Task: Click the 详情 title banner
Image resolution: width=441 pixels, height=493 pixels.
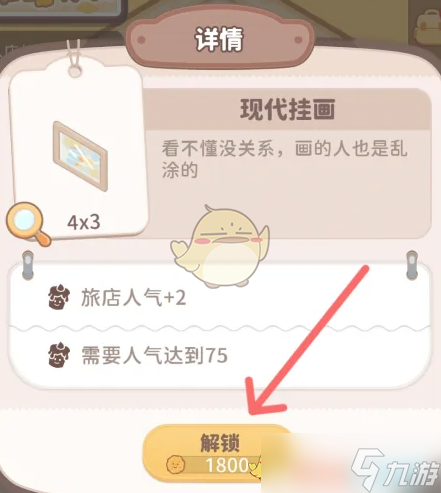Action: coord(220,40)
